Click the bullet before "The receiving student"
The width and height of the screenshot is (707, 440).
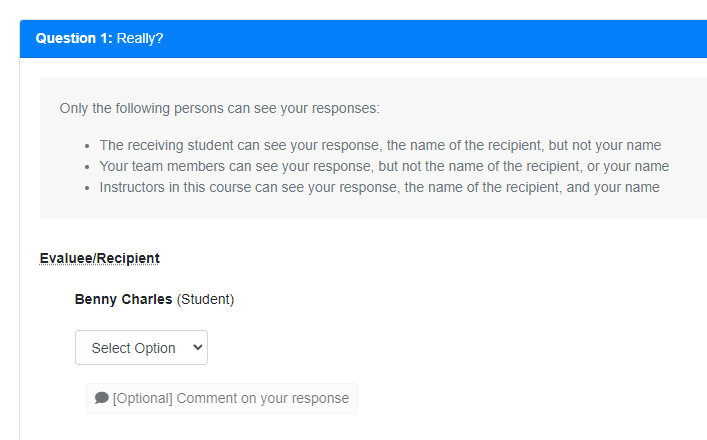(89, 146)
